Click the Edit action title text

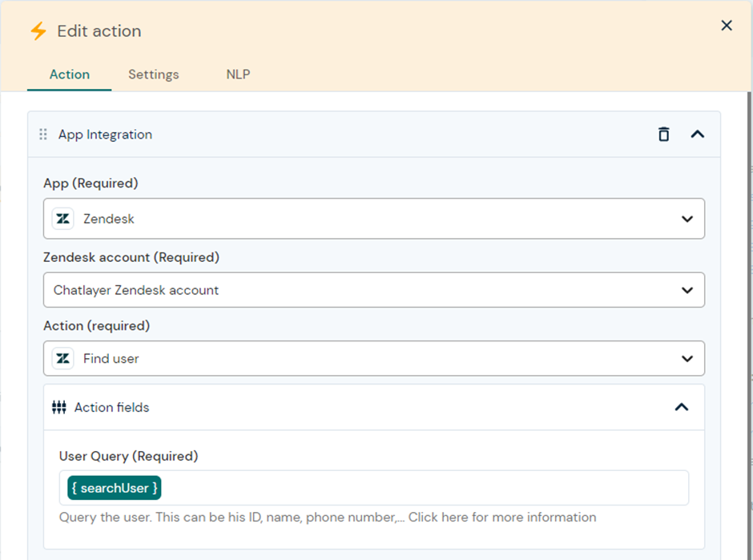point(99,31)
